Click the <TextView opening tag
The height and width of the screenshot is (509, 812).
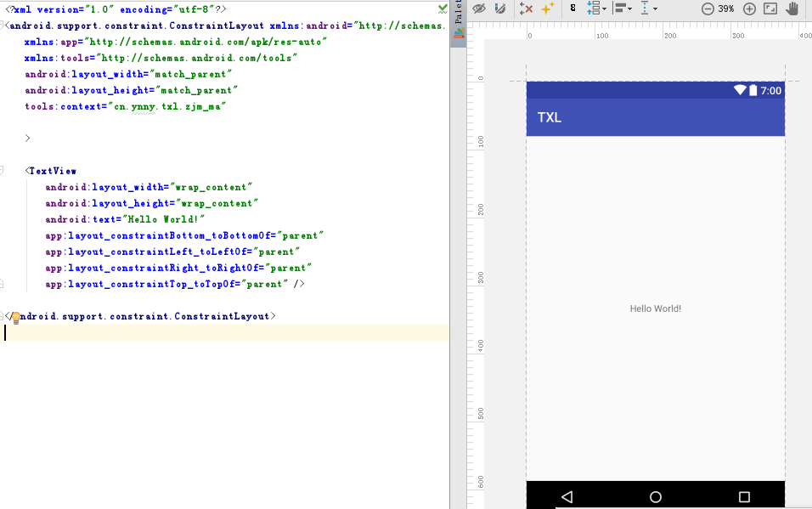click(x=51, y=171)
